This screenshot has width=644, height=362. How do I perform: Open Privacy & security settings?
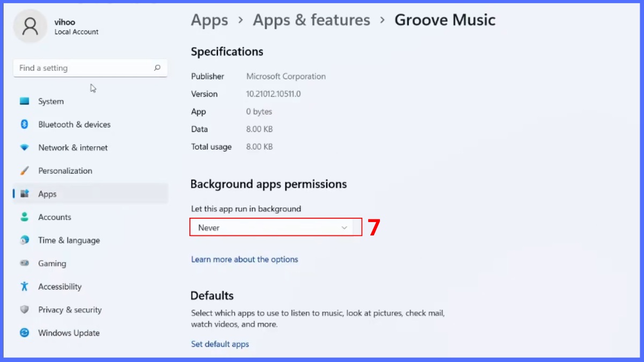click(x=90, y=309)
